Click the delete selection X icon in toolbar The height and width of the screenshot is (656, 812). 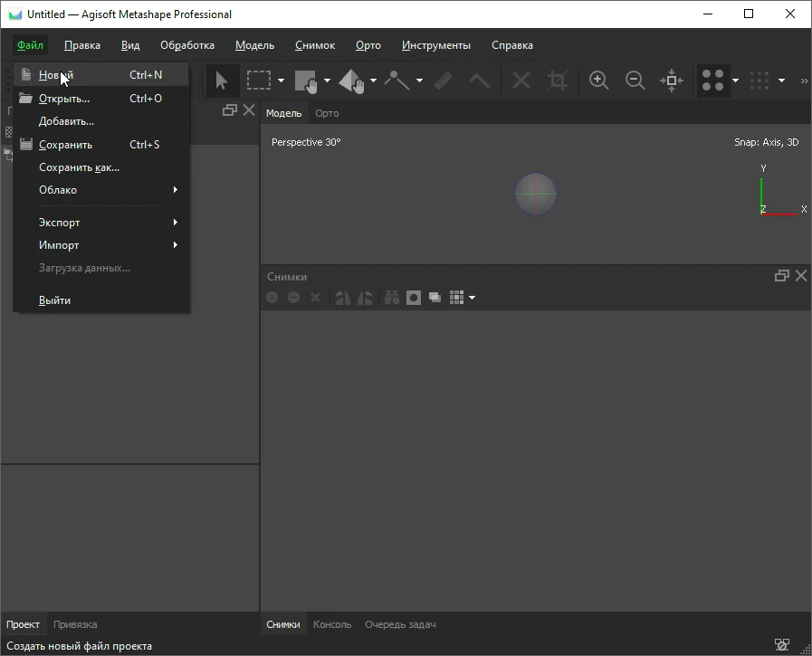point(521,81)
